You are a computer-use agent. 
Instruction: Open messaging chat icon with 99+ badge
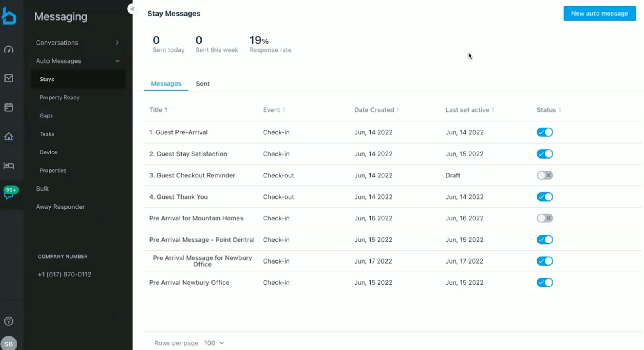pos(9,193)
